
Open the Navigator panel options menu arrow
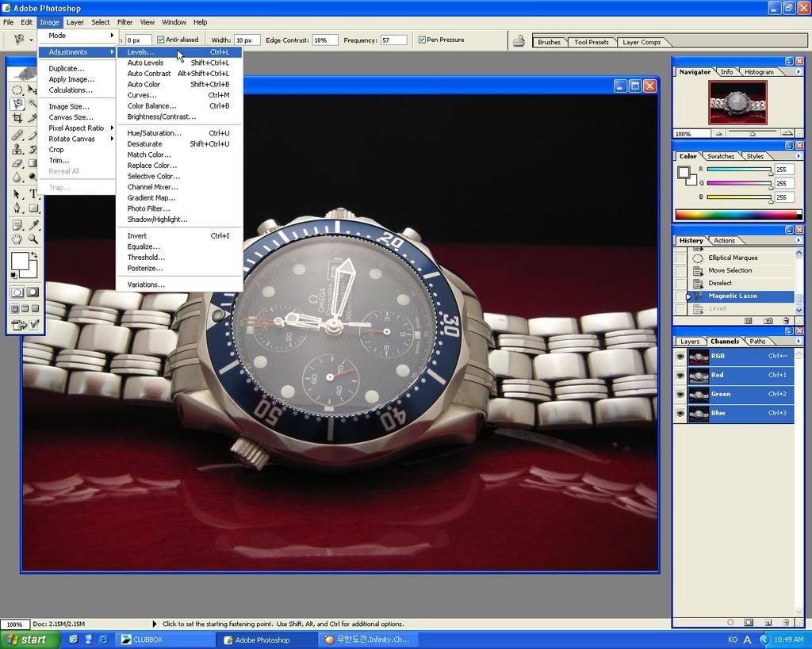[798, 72]
